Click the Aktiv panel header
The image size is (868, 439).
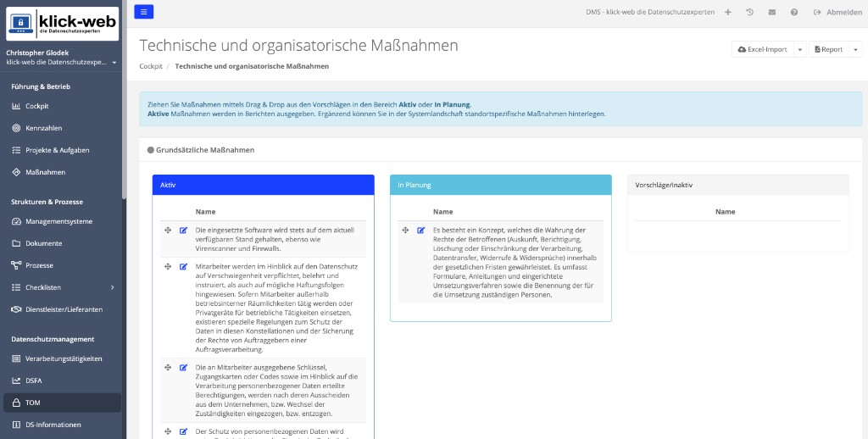coord(264,185)
